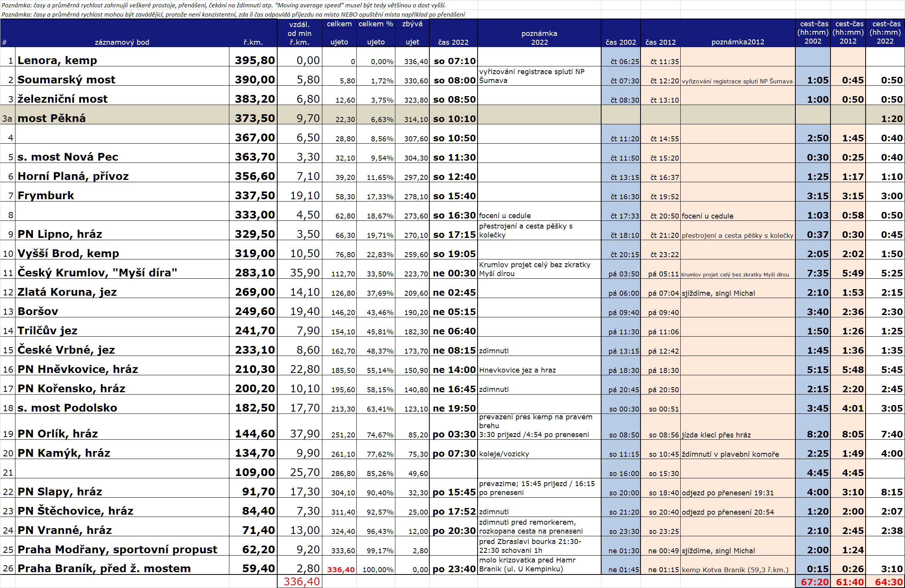Select the 'most Pěkná' highlighted row cell
This screenshot has width=905, height=588.
tap(52, 118)
